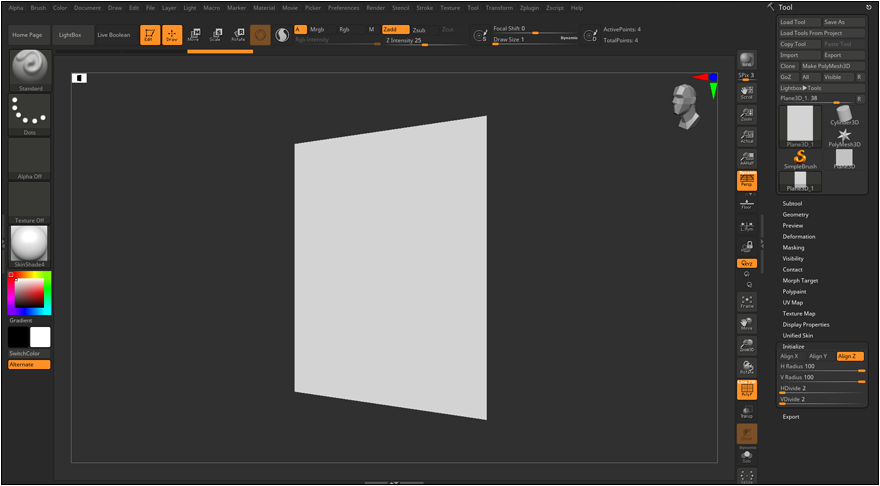This screenshot has height=486, width=880.
Task: Expand the Deformation subpalette
Action: [x=799, y=236]
